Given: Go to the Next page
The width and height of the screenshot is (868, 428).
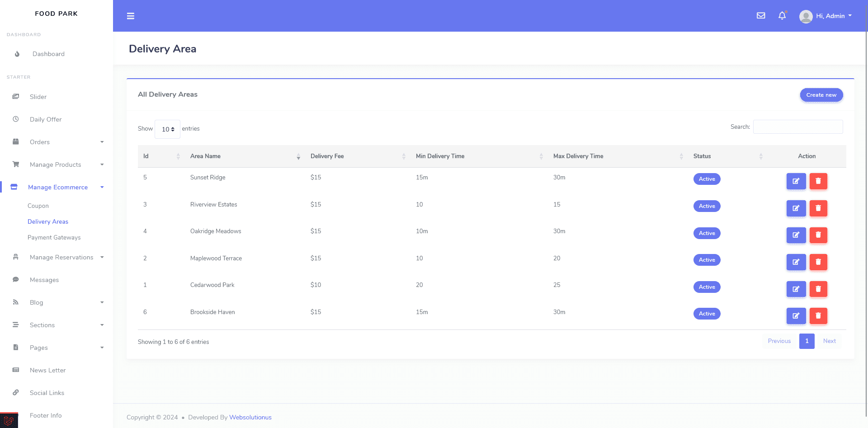Looking at the screenshot, I should click(830, 341).
